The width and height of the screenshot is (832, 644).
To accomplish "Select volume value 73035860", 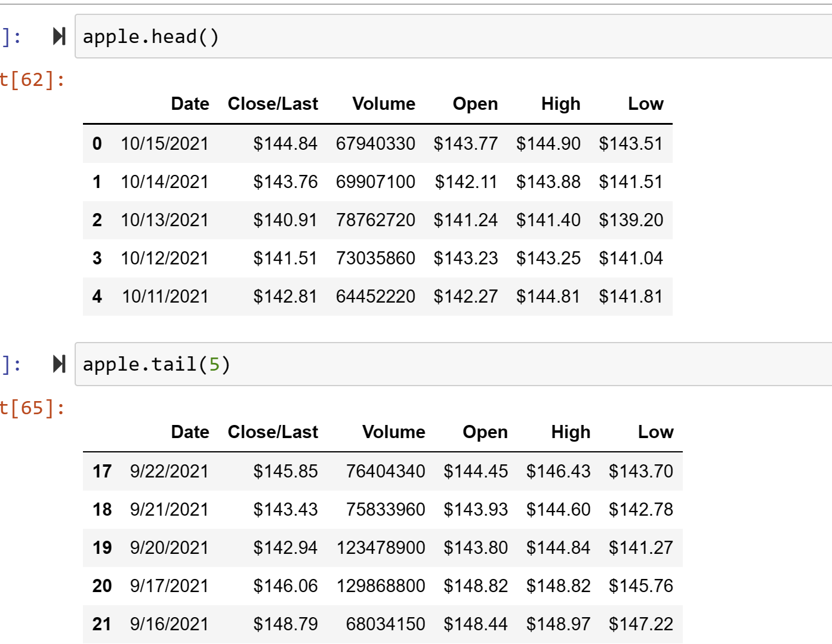I will (375, 258).
